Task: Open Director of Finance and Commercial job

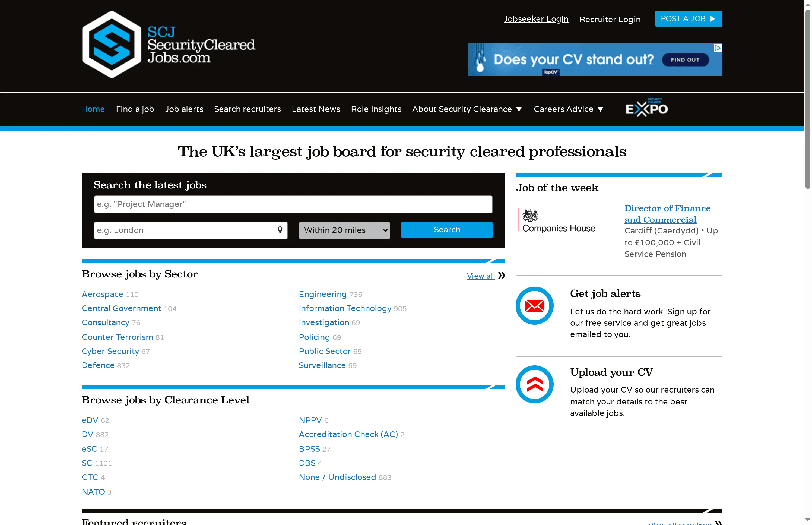Action: 667,214
